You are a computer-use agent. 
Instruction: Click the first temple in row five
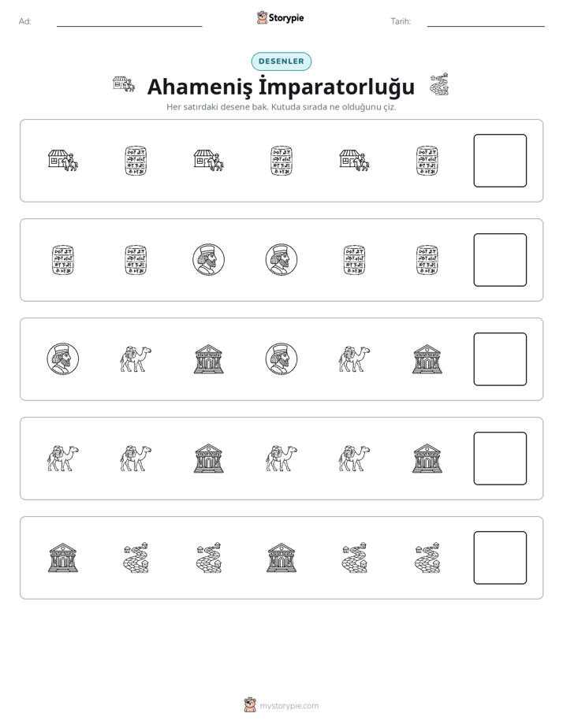pyautogui.click(x=63, y=558)
